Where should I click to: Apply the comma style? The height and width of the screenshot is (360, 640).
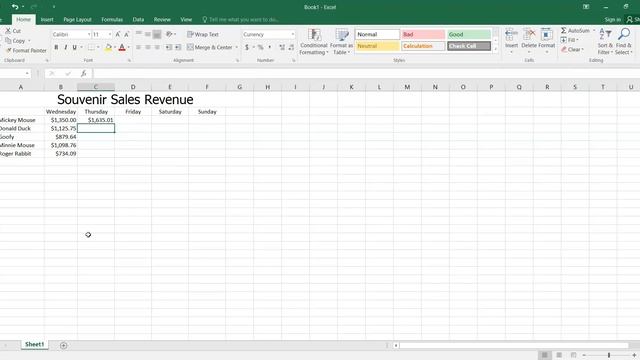pyautogui.click(x=270, y=47)
